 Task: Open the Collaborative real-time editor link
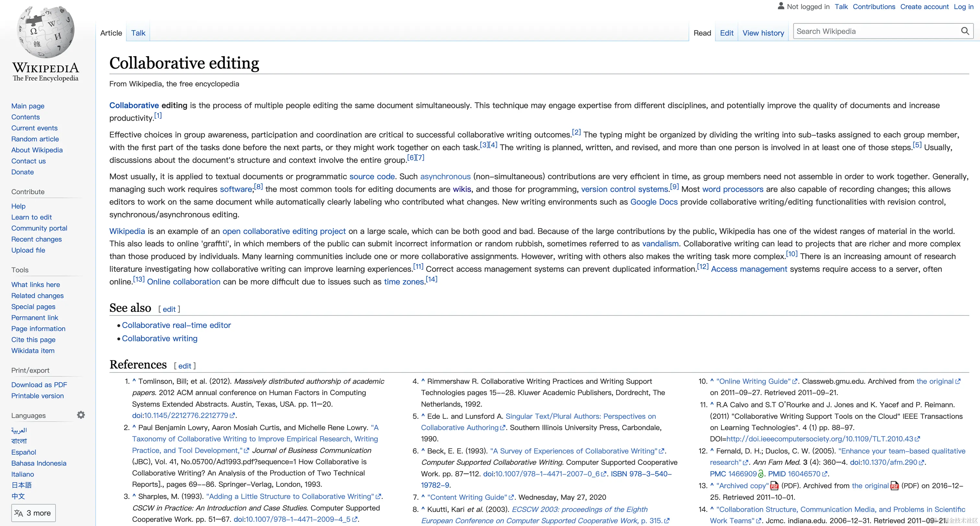176,325
